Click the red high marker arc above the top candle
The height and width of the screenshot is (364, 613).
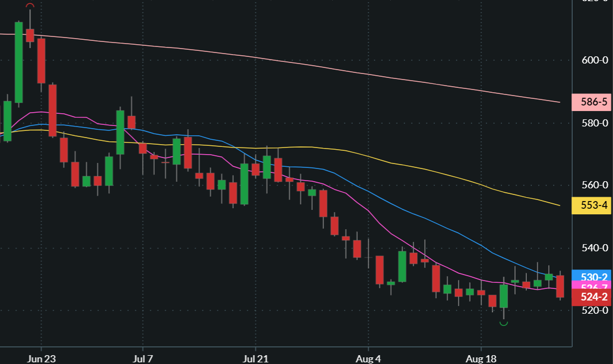30,6
